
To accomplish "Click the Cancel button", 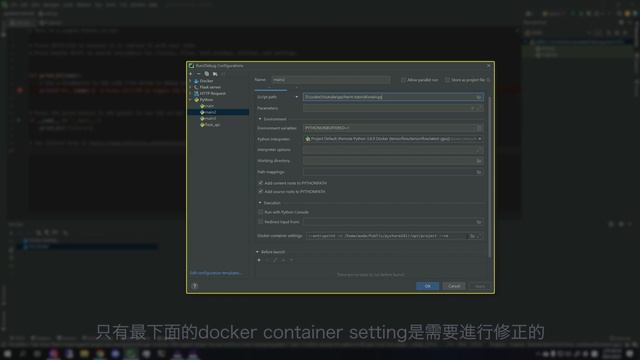I will click(454, 286).
